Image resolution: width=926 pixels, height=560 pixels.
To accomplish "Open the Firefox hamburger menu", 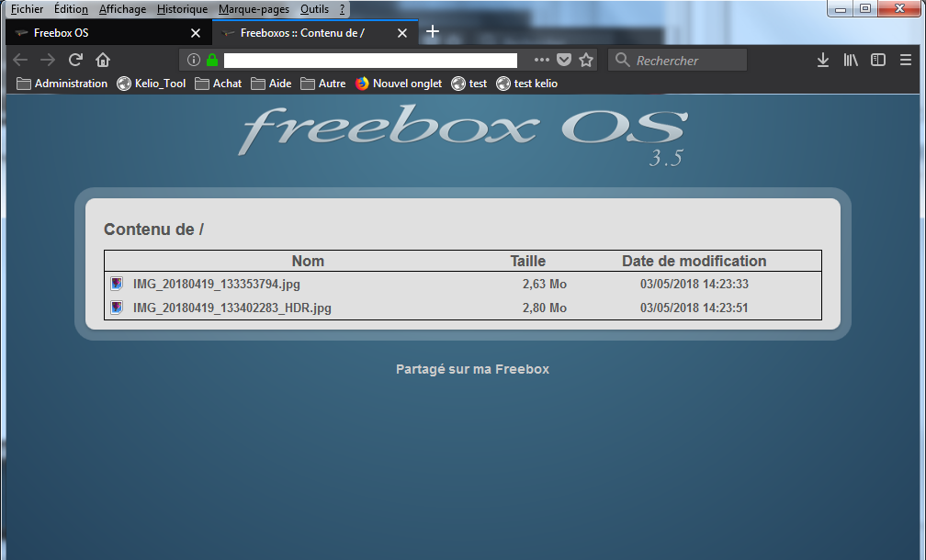I will point(906,60).
